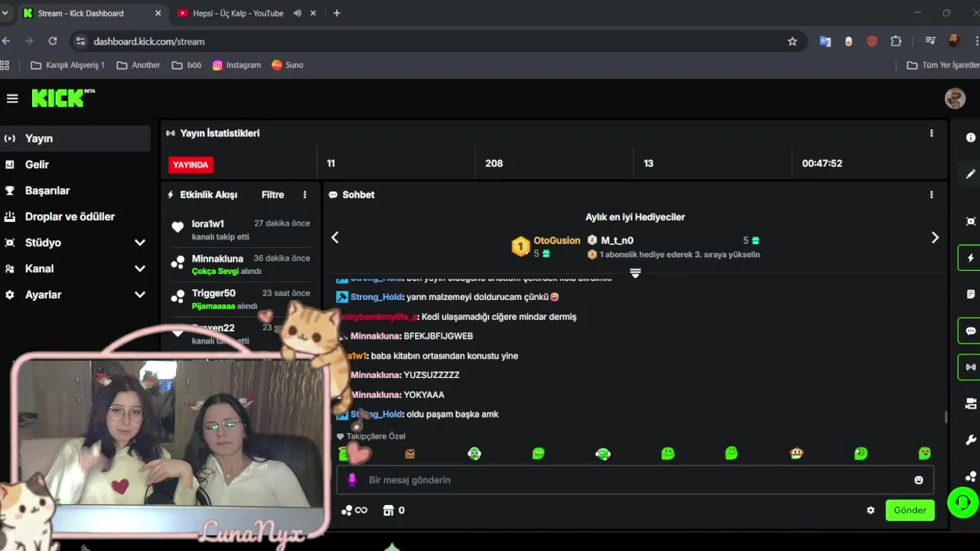Open Droplar ve ödüller in the sidebar
The height and width of the screenshot is (551, 980).
point(75,217)
